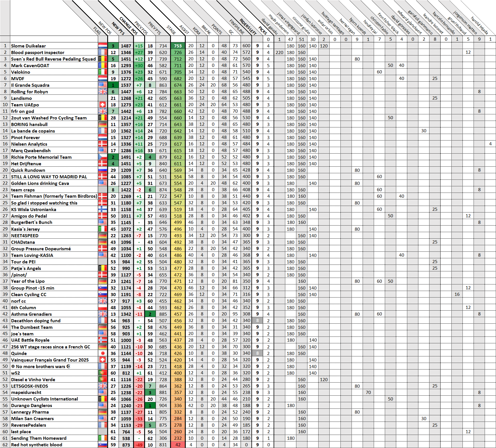Click the 'Velokino' team name cell
The image size is (496, 448).
click(20, 72)
